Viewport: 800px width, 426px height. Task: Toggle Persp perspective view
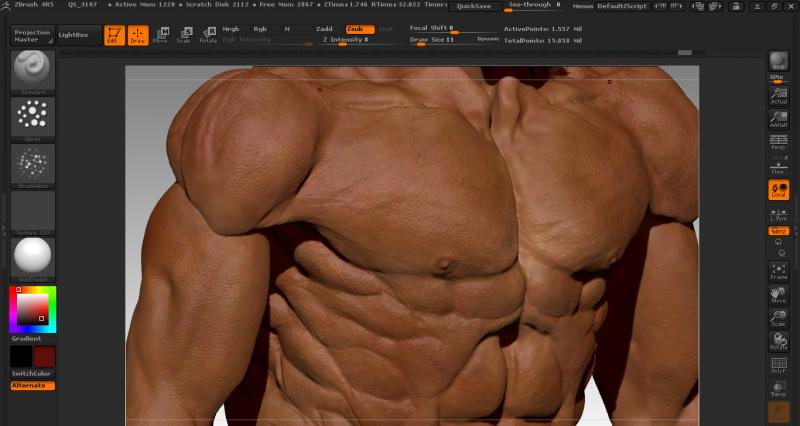779,142
